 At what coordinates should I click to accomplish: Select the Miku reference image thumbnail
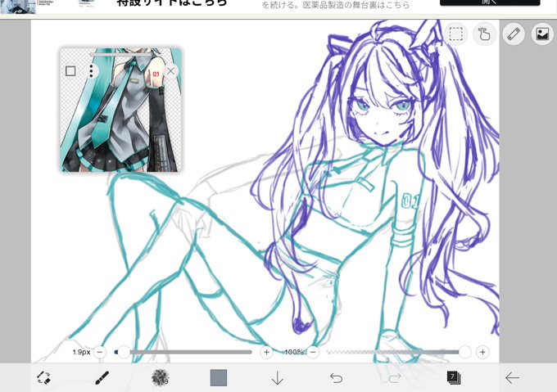click(120, 110)
